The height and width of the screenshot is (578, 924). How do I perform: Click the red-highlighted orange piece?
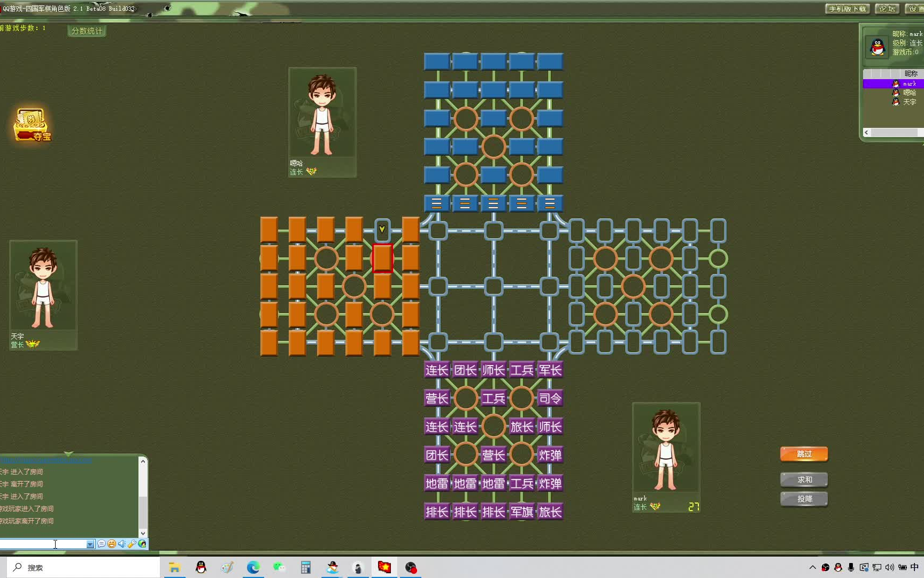pos(382,258)
